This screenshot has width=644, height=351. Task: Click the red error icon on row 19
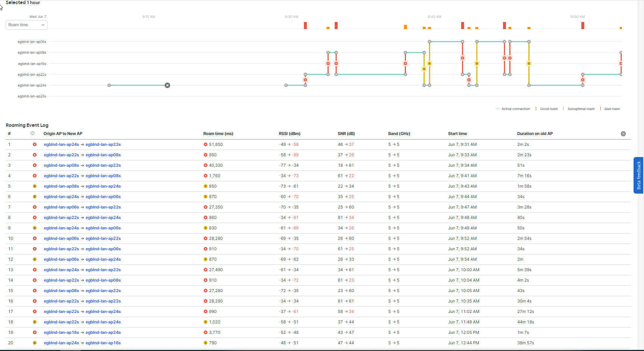pos(35,332)
